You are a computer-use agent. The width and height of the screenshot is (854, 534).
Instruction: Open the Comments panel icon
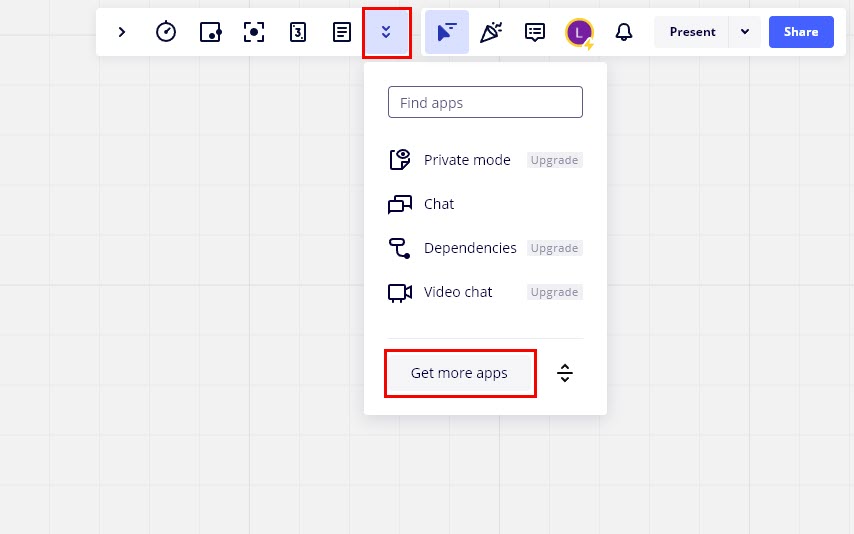[x=535, y=32]
